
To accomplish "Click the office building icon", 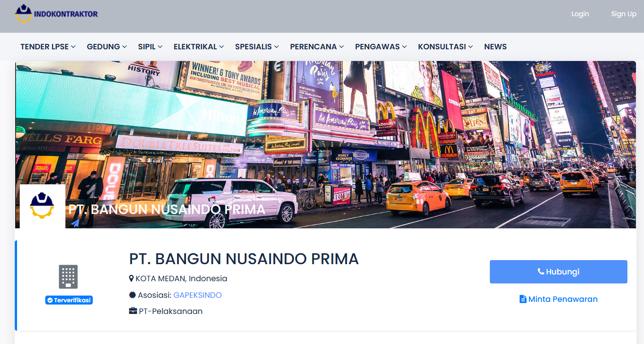I will coord(68,276).
